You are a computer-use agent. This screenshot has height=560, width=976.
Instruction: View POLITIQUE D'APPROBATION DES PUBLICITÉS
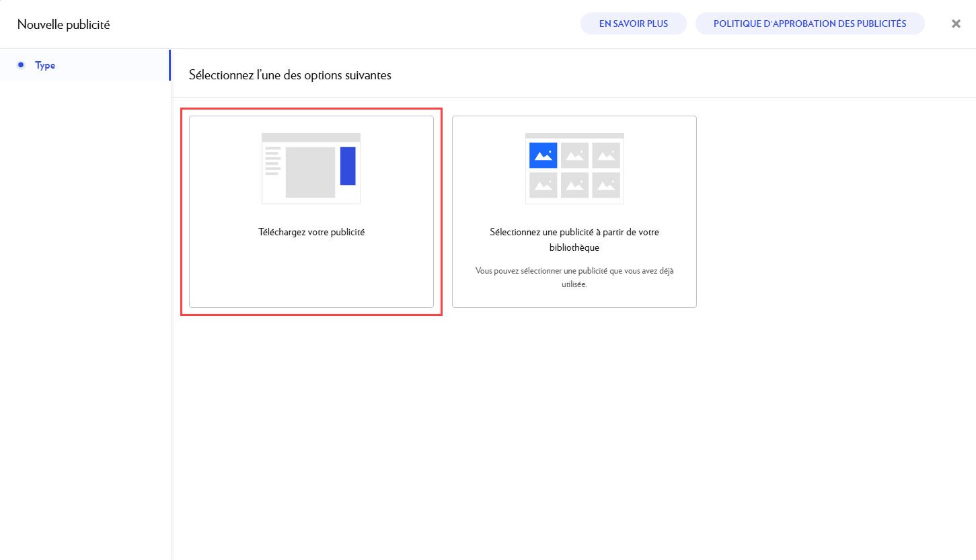(x=809, y=24)
